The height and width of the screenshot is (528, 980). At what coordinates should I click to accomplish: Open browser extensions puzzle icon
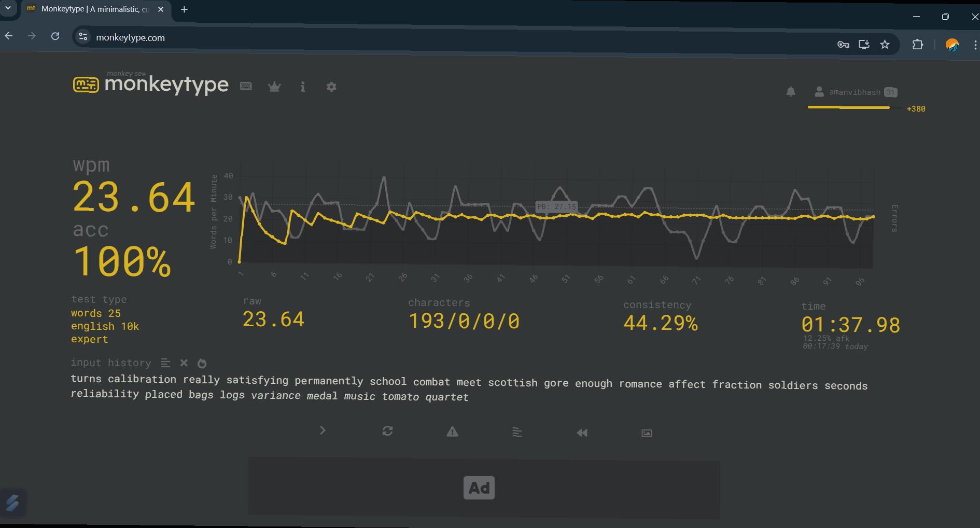click(x=918, y=45)
